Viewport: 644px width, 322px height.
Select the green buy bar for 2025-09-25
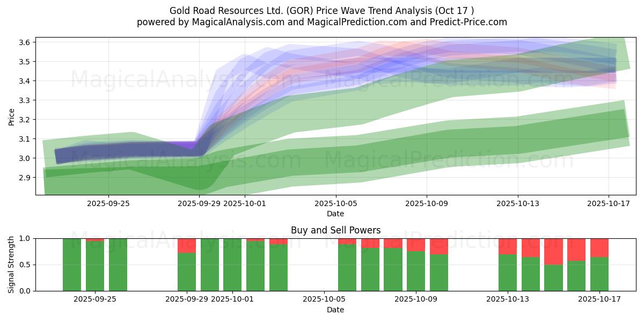pos(95,266)
